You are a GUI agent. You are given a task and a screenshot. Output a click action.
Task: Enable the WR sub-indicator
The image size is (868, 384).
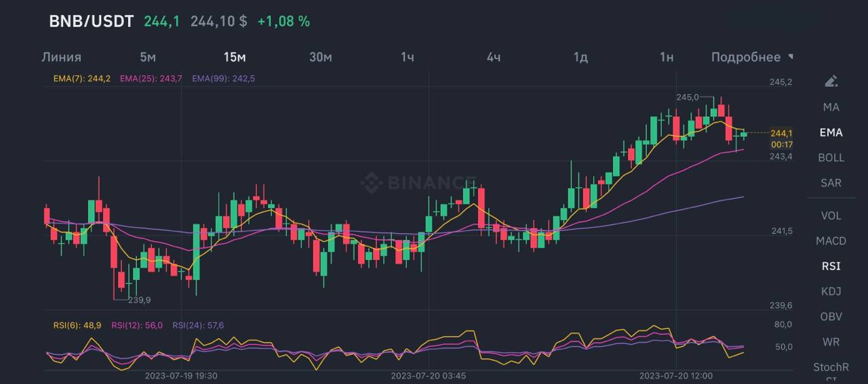click(x=831, y=342)
